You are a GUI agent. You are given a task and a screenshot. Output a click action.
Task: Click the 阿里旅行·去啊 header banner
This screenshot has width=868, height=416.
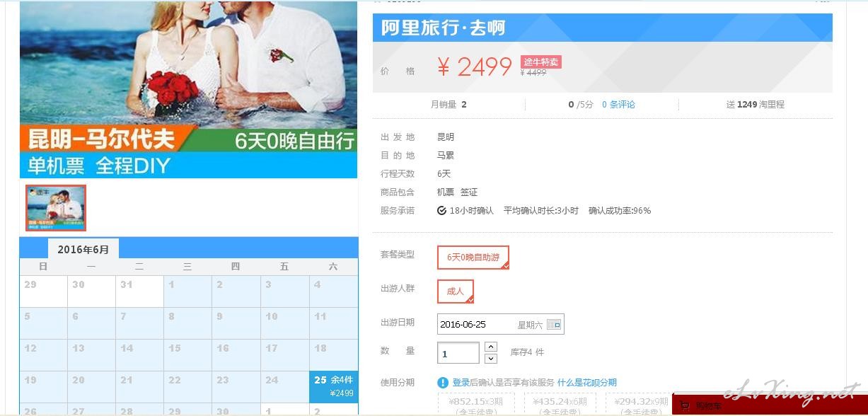click(x=602, y=28)
